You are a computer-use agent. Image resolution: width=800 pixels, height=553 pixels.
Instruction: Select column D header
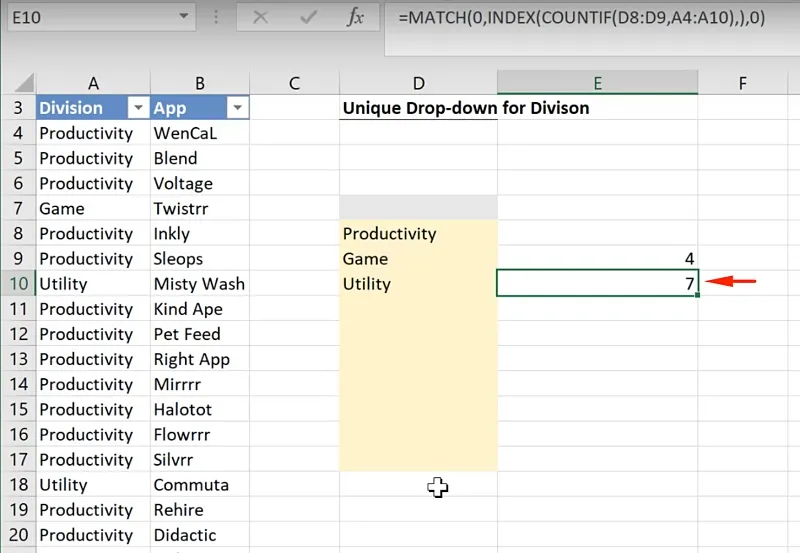tap(418, 84)
